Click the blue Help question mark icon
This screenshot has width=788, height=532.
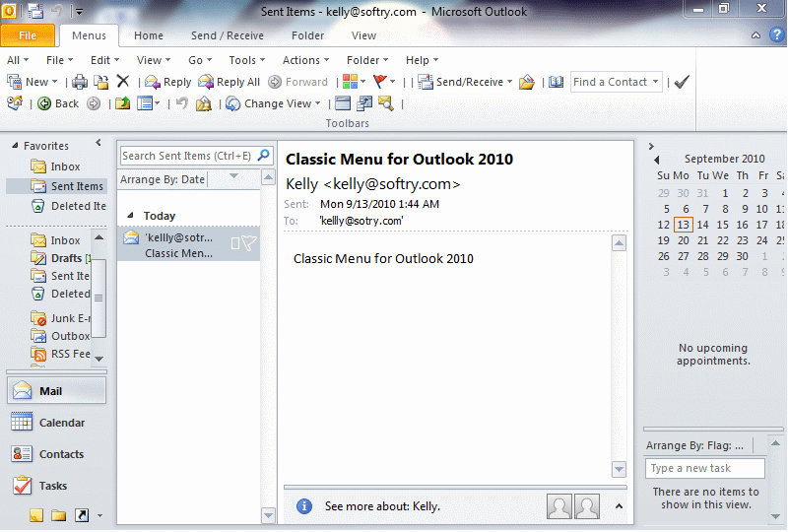[776, 34]
